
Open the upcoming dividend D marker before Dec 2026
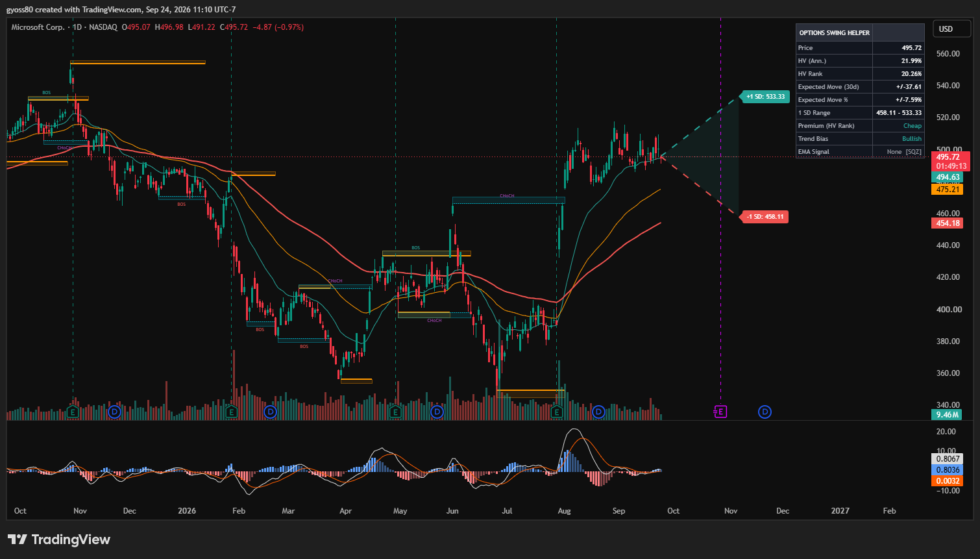[x=765, y=412]
